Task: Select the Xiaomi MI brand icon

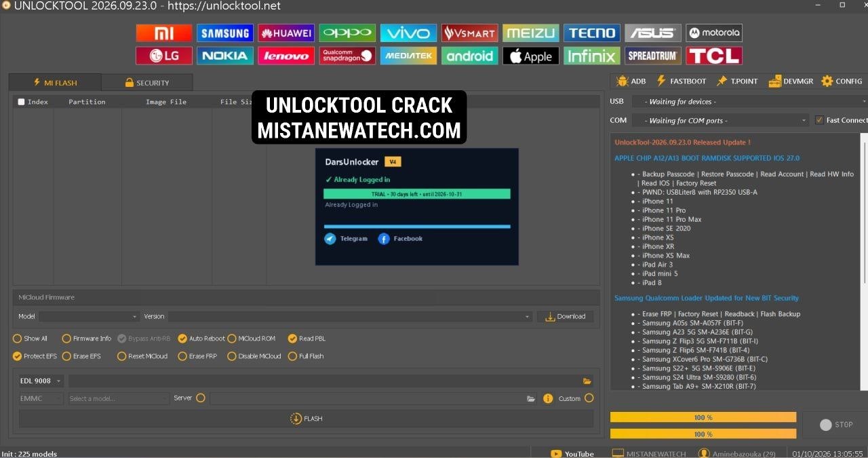Action: pos(164,33)
